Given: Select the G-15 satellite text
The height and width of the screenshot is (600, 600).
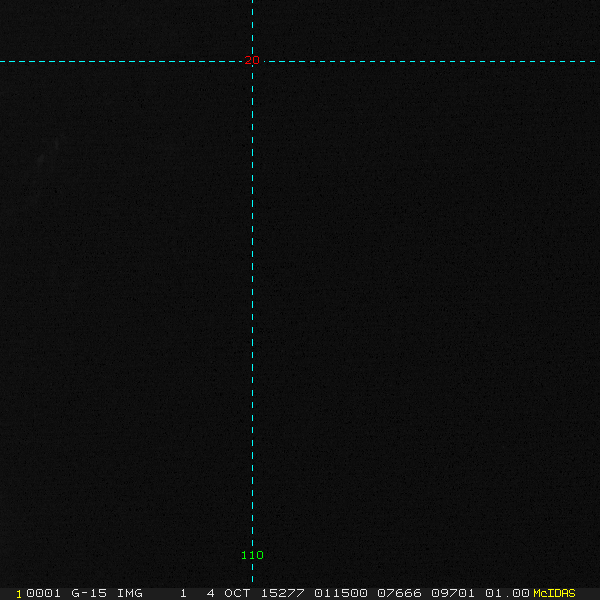Looking at the screenshot, I should click(x=89, y=593).
